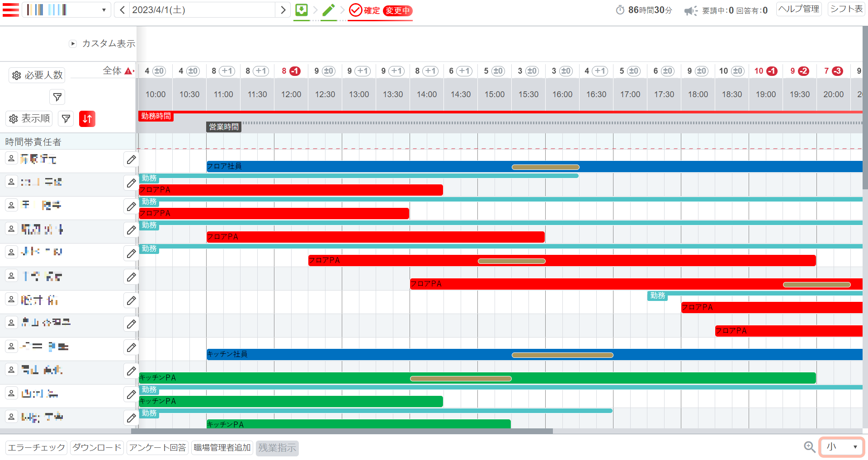Click the 12:00 time column header
The height and width of the screenshot is (460, 868).
(x=291, y=94)
